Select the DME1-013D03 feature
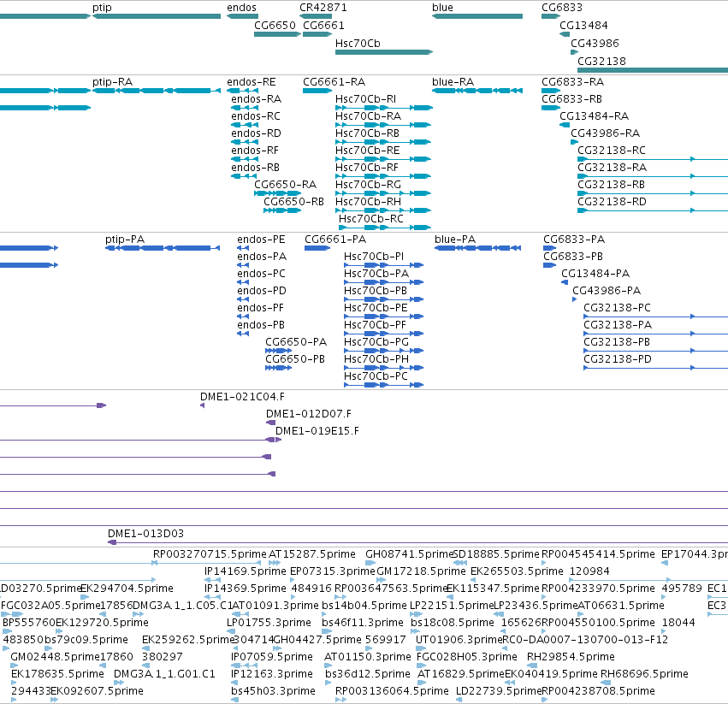Viewport: 728px width, 704px height. pyautogui.click(x=417, y=542)
